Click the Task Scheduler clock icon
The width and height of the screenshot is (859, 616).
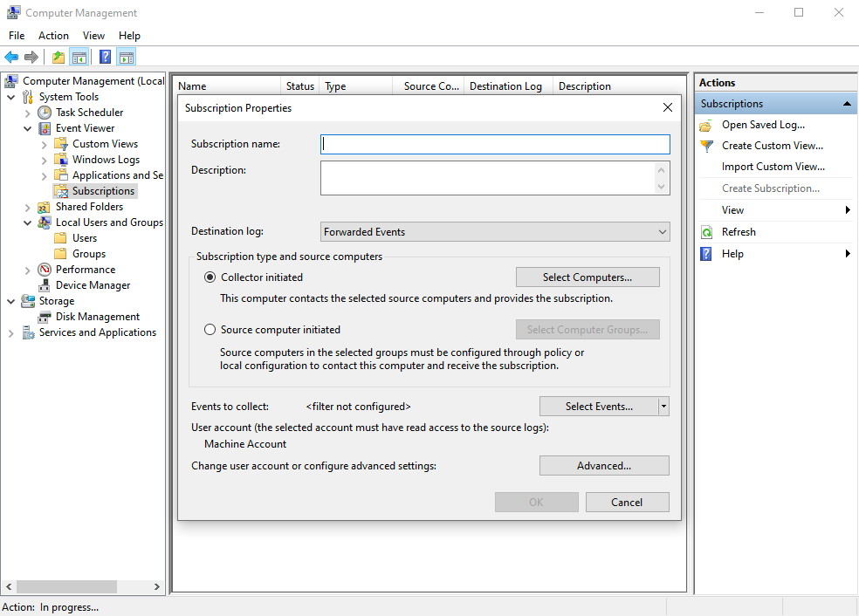click(45, 113)
